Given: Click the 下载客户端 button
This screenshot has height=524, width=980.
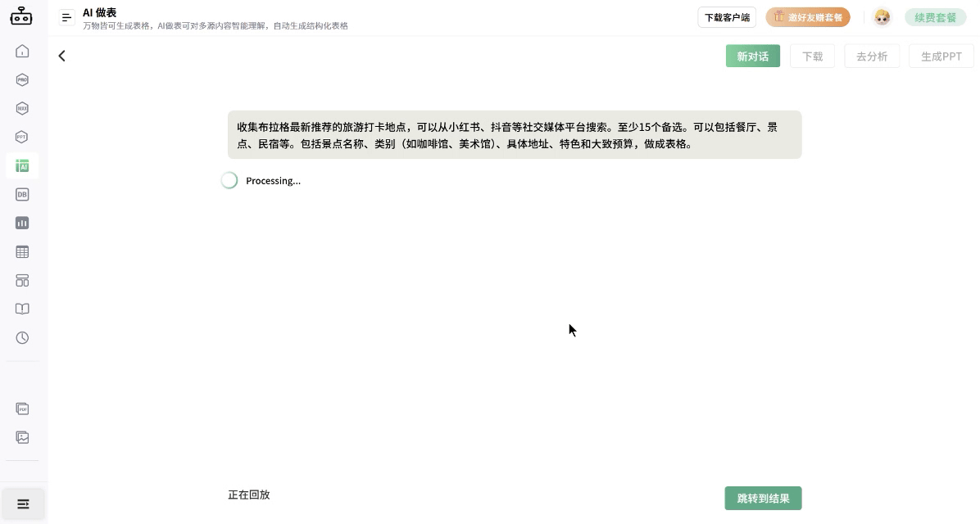Looking at the screenshot, I should (726, 16).
